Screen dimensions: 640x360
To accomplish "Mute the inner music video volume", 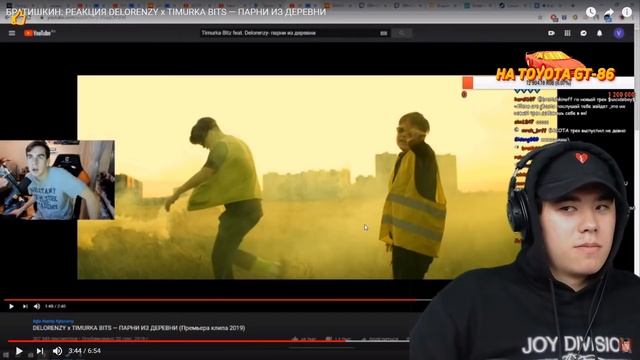I will click(37, 306).
